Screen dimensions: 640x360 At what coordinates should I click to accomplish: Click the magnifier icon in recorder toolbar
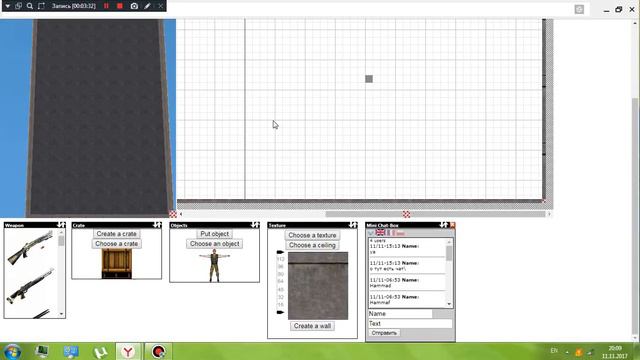pyautogui.click(x=30, y=6)
